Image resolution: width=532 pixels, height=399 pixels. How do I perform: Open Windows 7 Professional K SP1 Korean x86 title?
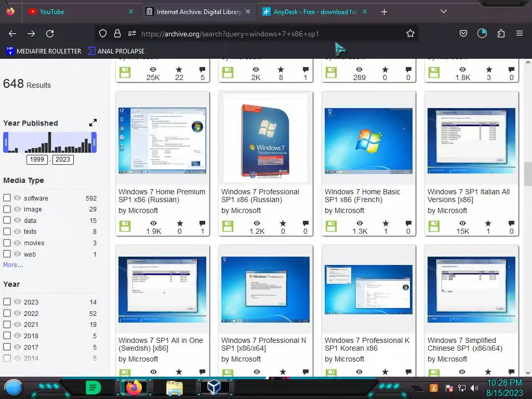(x=367, y=344)
